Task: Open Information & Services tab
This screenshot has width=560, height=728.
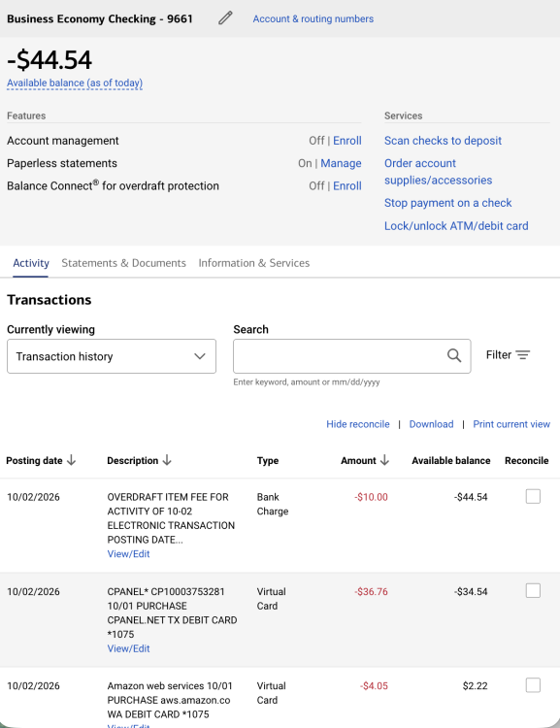Action: (x=254, y=263)
